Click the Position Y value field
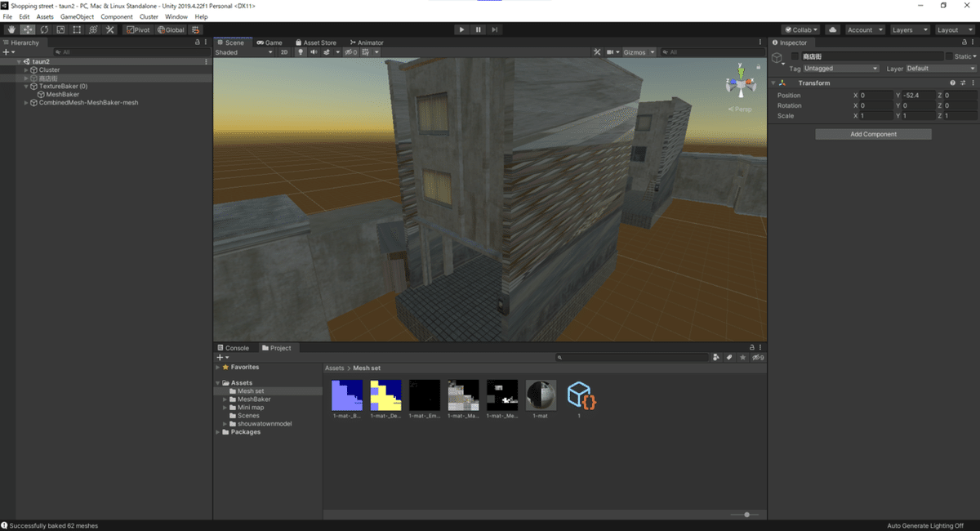The height and width of the screenshot is (531, 980). (919, 95)
